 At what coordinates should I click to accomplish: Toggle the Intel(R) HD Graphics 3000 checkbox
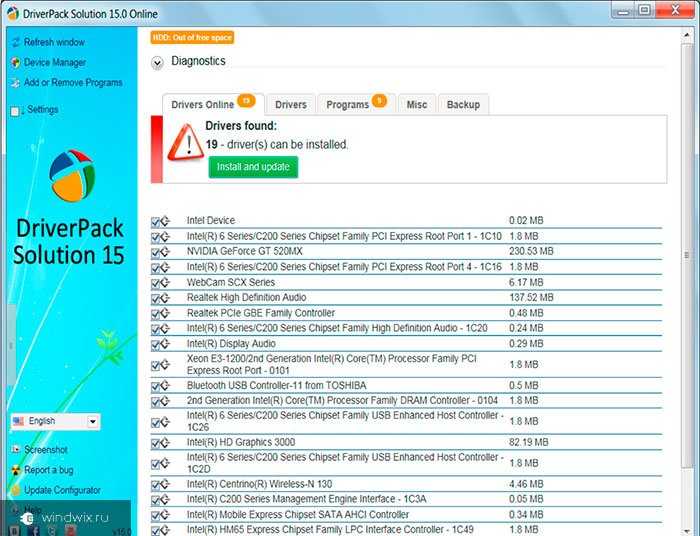coord(155,443)
